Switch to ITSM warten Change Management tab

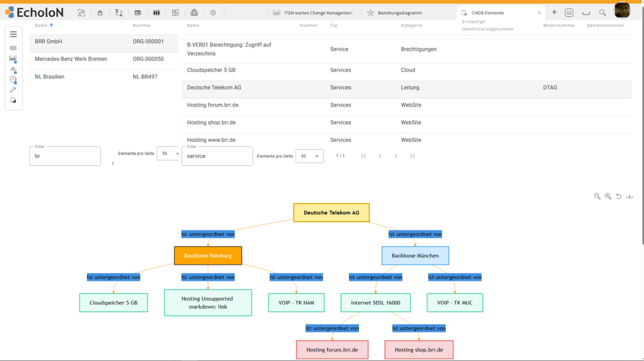coord(313,13)
